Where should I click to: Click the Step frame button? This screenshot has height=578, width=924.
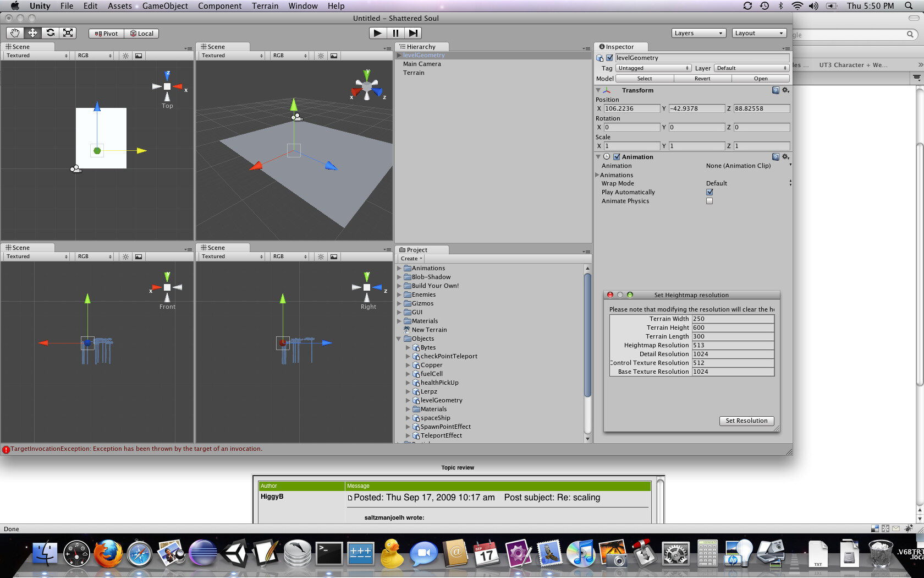(413, 33)
